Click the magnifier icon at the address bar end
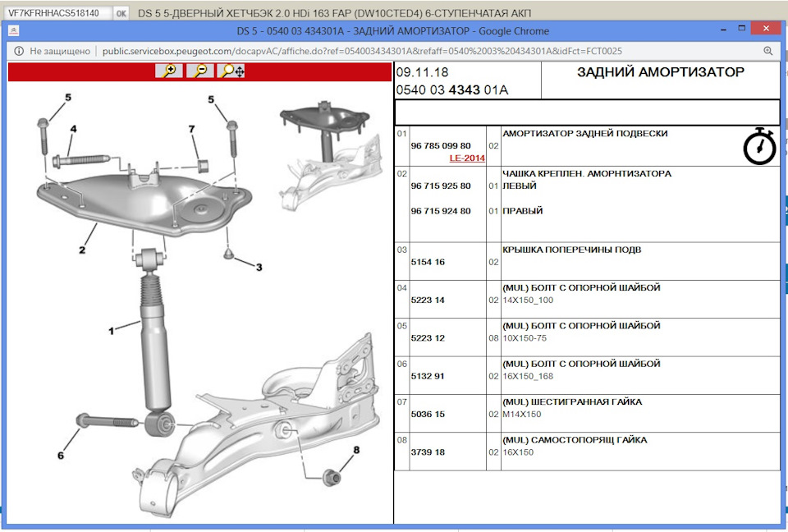The height and width of the screenshot is (532, 788). click(768, 50)
